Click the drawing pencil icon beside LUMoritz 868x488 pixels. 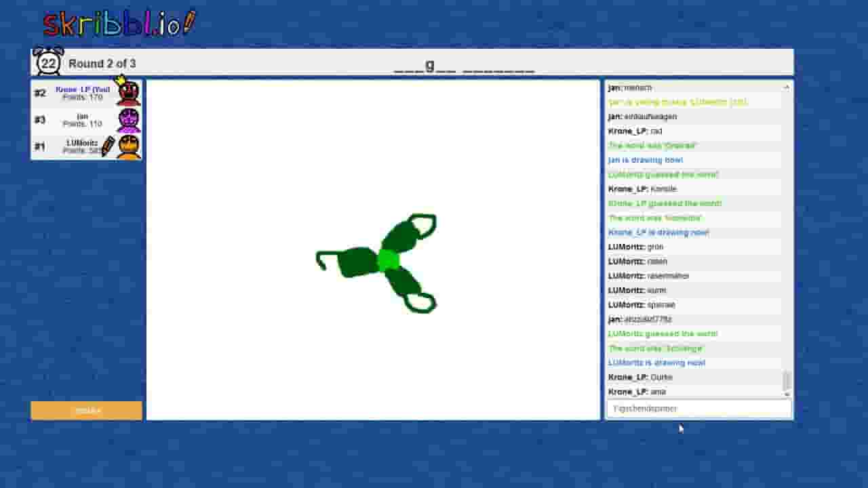coord(107,147)
